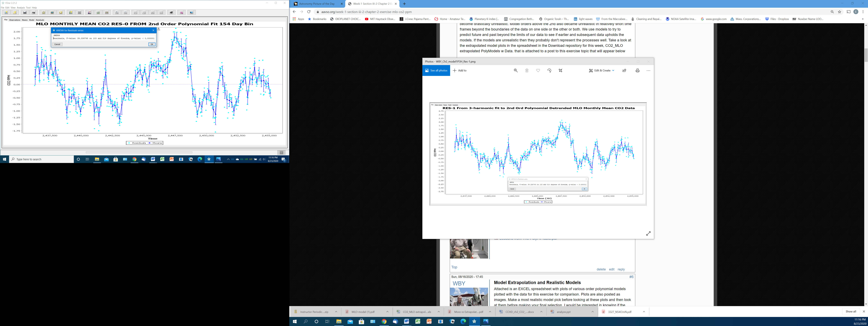
Task: Switch to Astronomy Picture of the Day tab
Action: 317,4
